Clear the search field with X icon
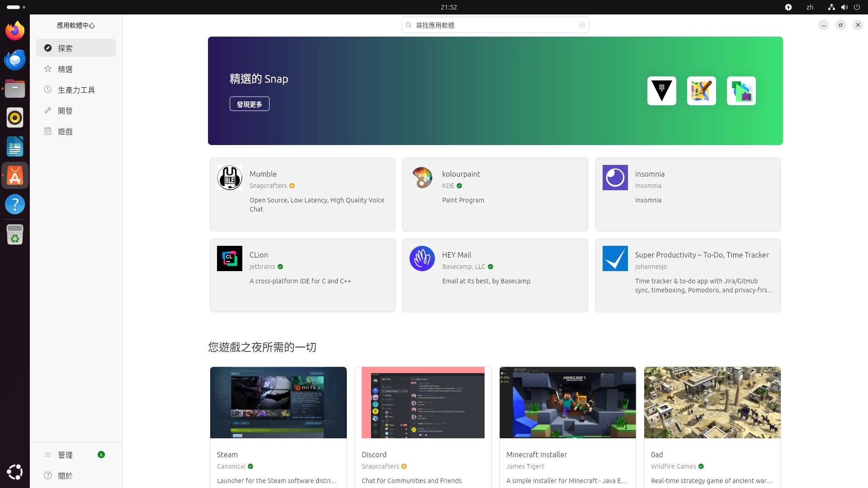The width and height of the screenshot is (868, 488). click(582, 25)
